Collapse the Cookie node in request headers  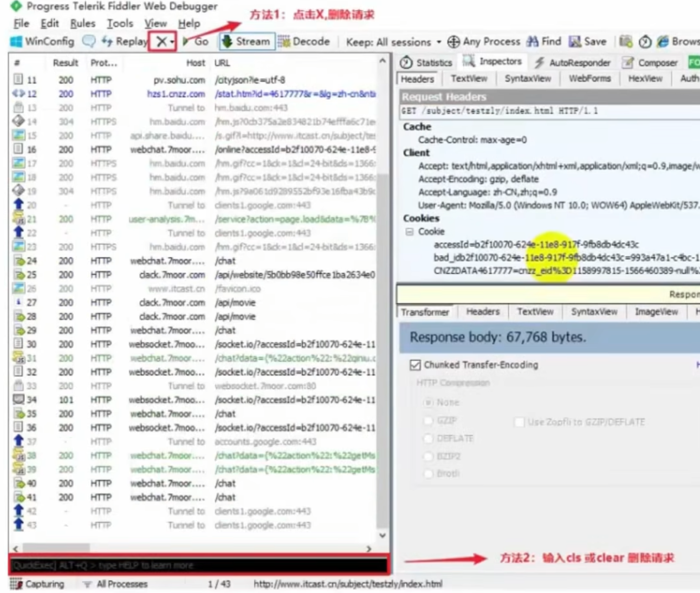410,232
